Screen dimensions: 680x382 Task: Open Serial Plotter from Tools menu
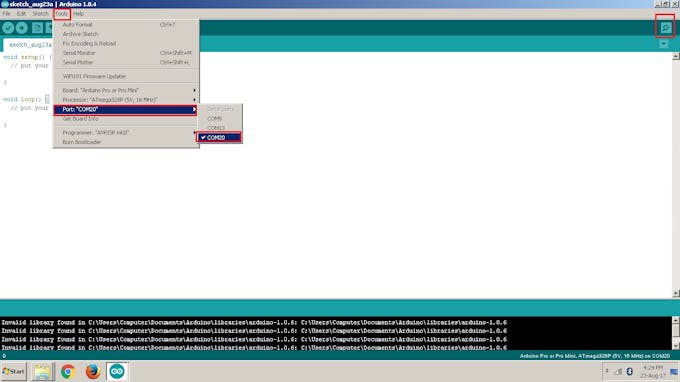(126, 62)
